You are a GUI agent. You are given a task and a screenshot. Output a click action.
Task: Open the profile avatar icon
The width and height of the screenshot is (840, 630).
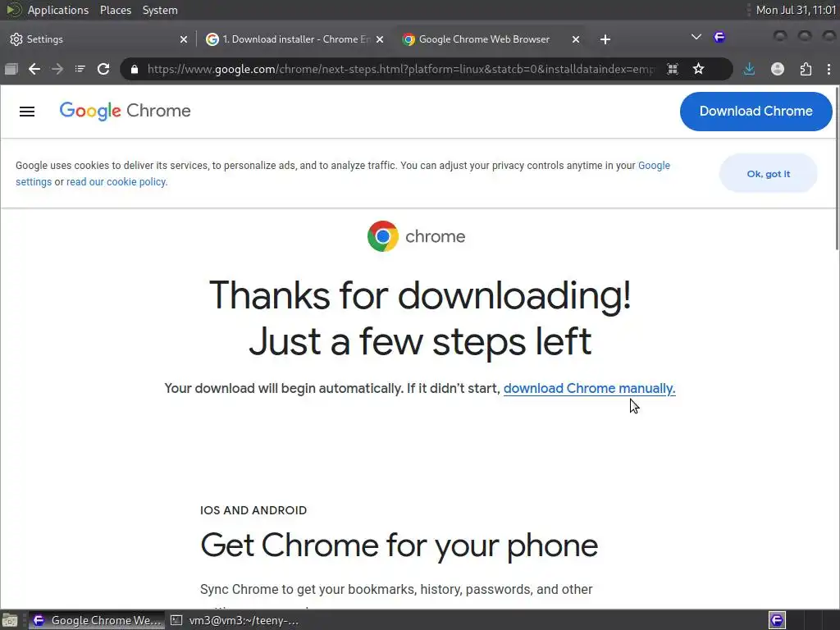pyautogui.click(x=778, y=69)
